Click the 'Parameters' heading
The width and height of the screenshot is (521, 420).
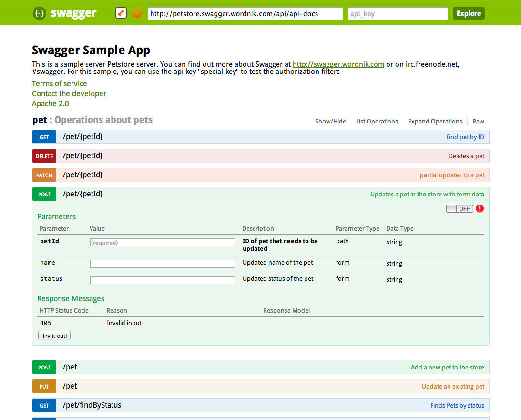click(x=57, y=216)
